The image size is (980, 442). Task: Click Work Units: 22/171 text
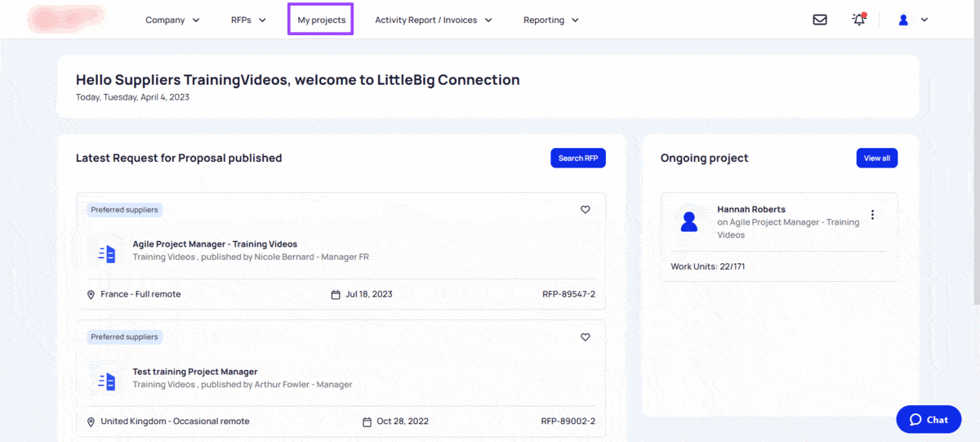(708, 266)
